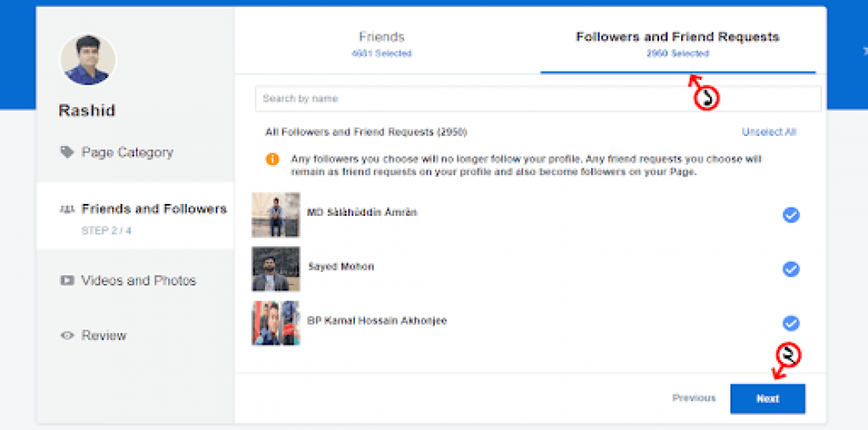Click the orange info warning icon
868x430 pixels.
click(x=272, y=159)
